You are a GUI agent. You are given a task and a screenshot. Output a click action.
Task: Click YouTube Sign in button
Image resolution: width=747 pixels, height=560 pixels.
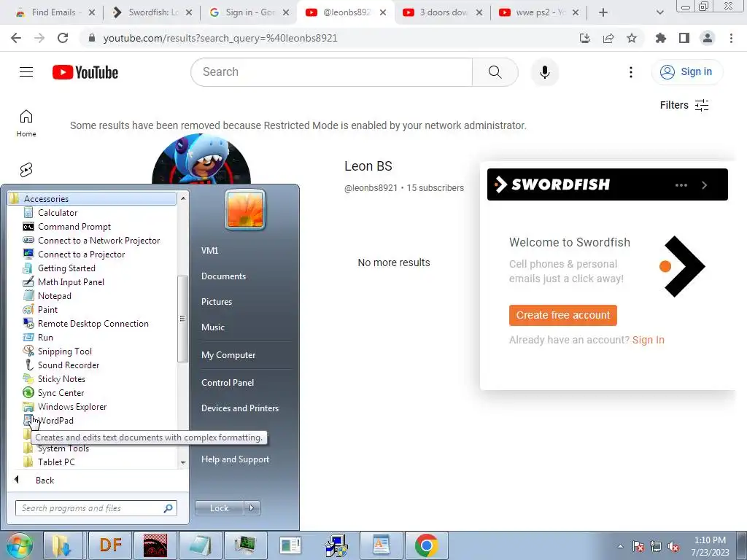pos(686,72)
